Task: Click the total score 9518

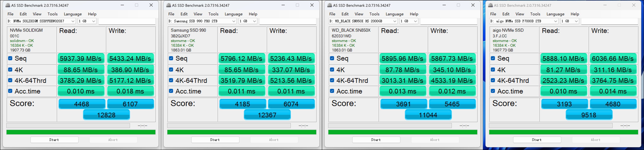Action: pos(589,115)
